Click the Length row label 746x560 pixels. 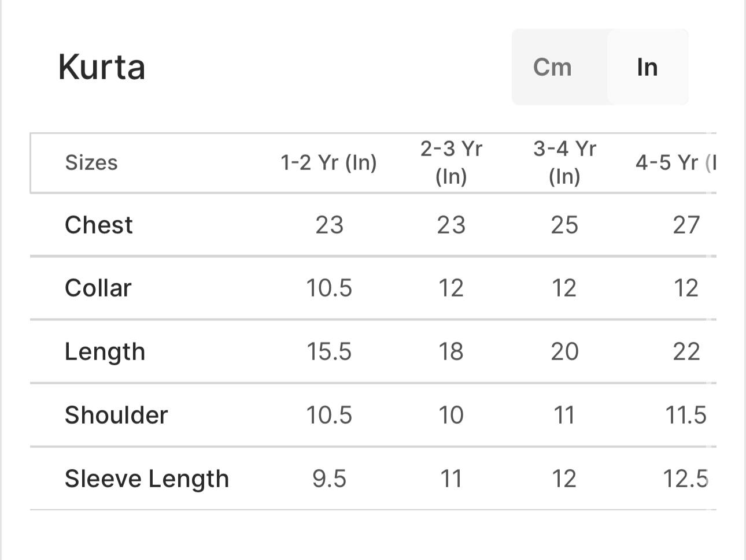[x=105, y=351]
